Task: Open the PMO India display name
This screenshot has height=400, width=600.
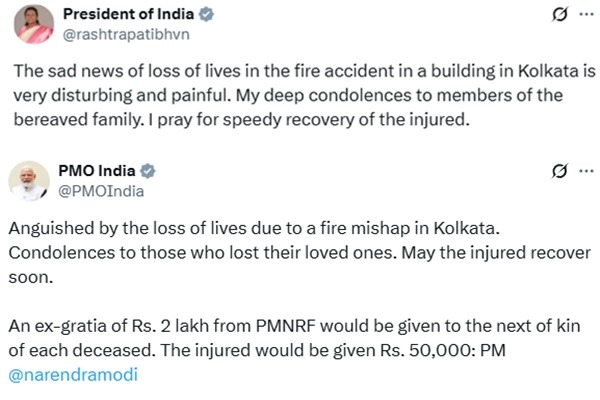Action: 97,171
